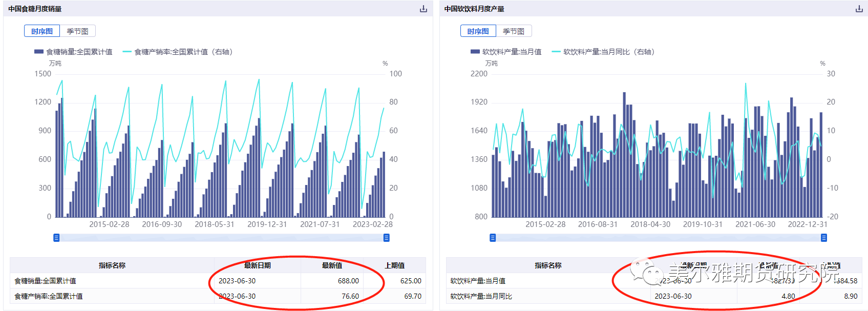Click 指标名称 header in soft drink table
The image size is (868, 311).
tap(548, 265)
